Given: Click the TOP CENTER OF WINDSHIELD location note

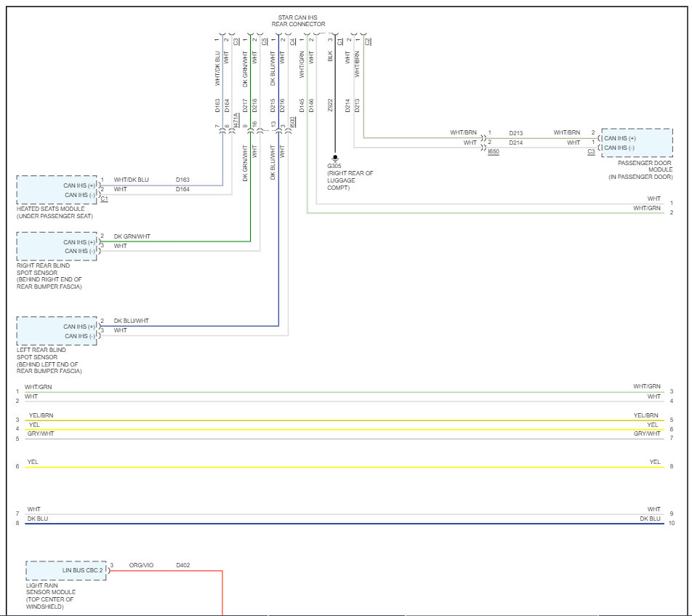Looking at the screenshot, I should (50, 603).
